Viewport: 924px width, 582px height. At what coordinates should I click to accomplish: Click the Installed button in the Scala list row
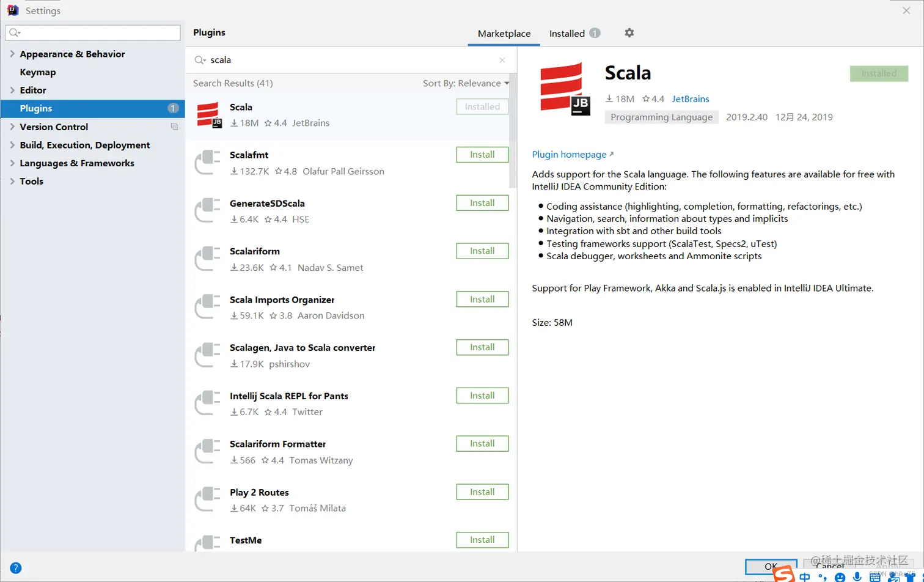point(482,106)
